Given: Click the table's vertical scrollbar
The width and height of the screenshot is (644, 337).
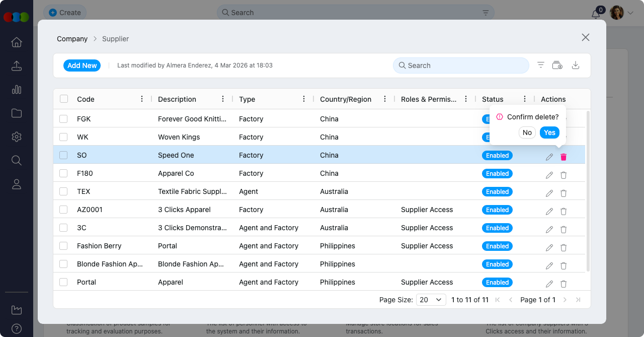Looking at the screenshot, I should pyautogui.click(x=587, y=191).
